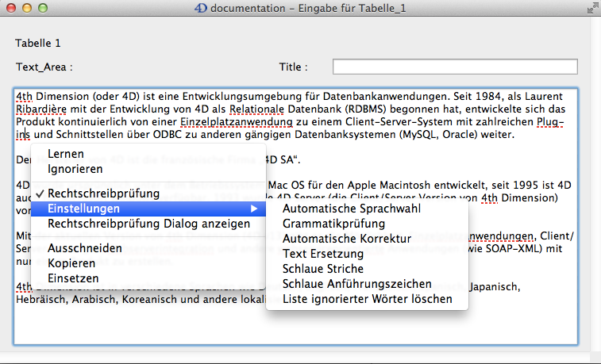Screen dimensions: 601x364
Task: Toggle Grammatikprüfung in the submenu
Action: 333,224
